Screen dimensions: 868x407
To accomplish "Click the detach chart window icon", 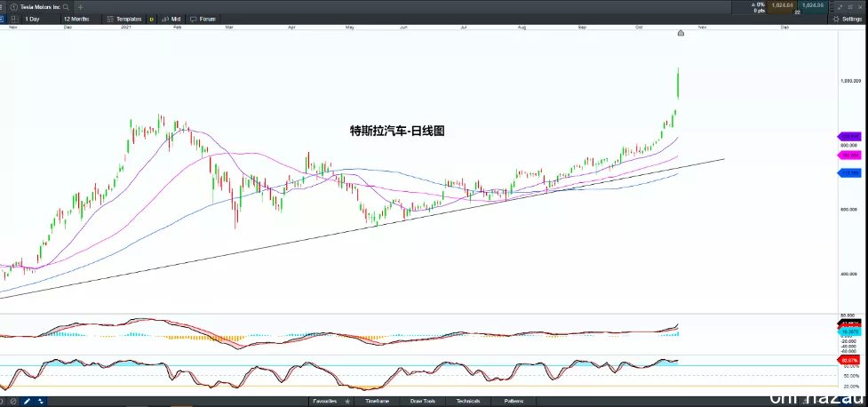I will (851, 6).
